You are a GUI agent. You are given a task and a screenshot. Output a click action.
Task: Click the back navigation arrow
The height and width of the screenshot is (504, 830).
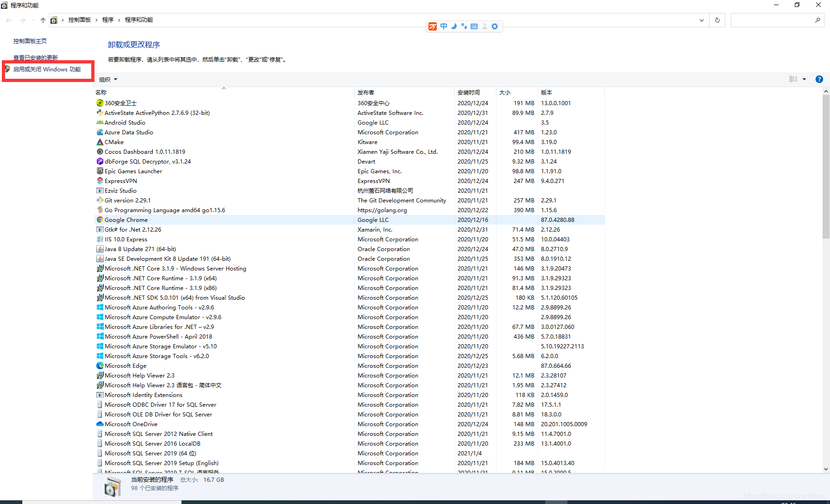9,20
